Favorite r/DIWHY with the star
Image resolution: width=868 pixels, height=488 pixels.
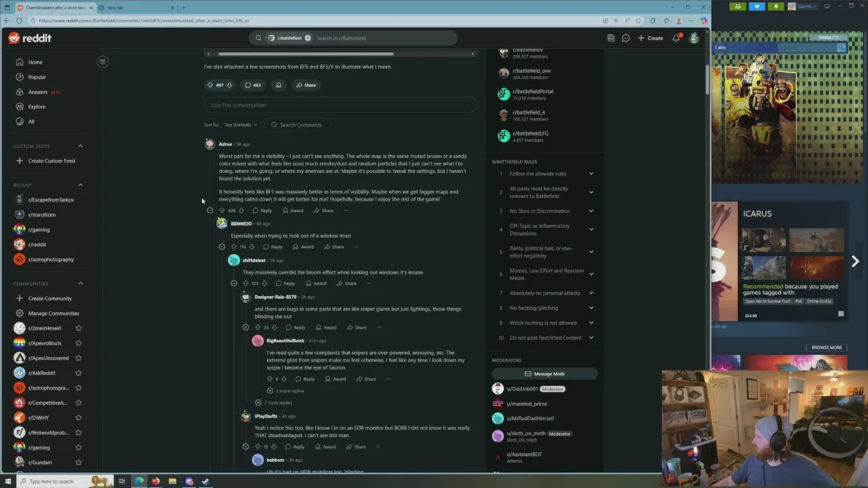point(78,418)
